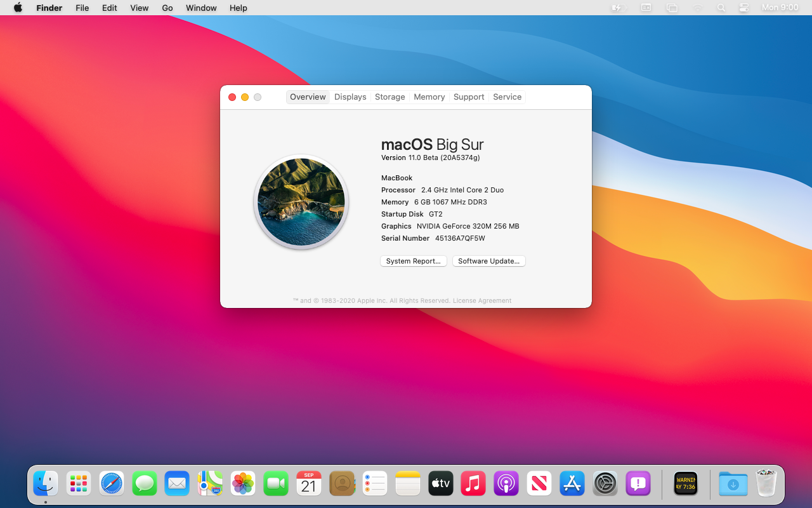Click the Software Update button

489,261
